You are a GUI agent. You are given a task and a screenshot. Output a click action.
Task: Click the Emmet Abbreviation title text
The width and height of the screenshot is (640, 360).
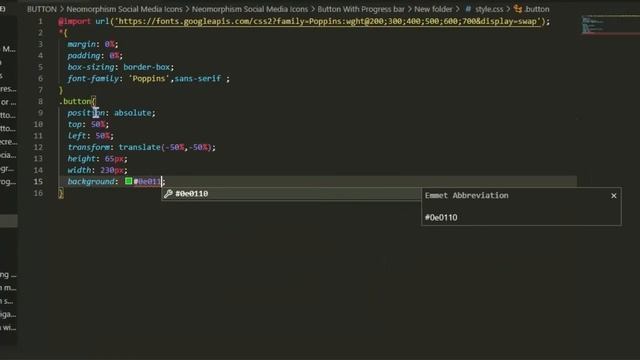[467, 196]
